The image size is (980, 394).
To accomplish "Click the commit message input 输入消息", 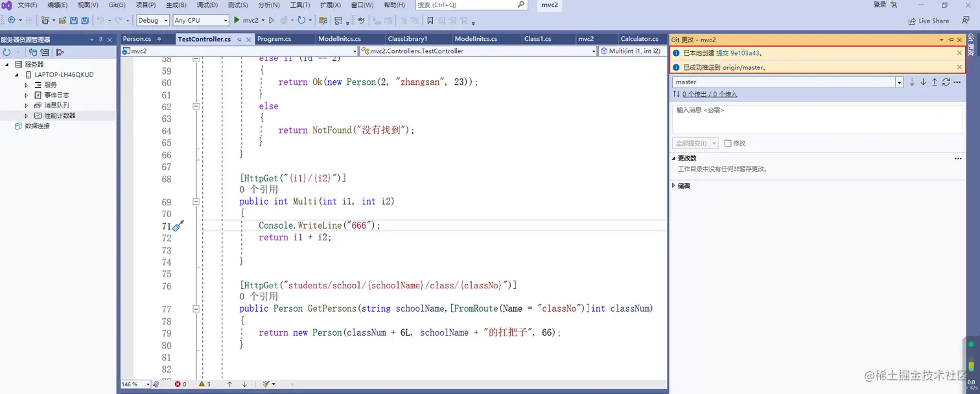I will coord(817,119).
